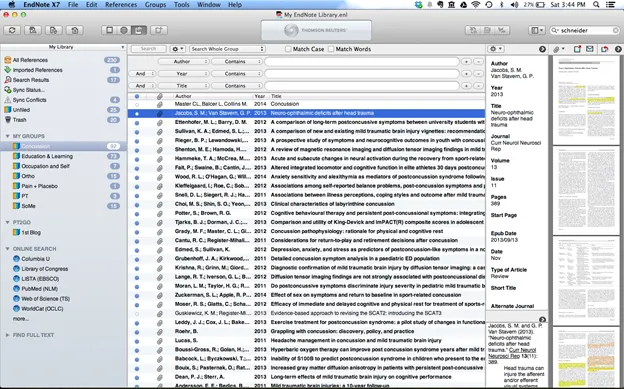Open Search Whole Group dropdown
The image size is (624, 389).
(227, 49)
